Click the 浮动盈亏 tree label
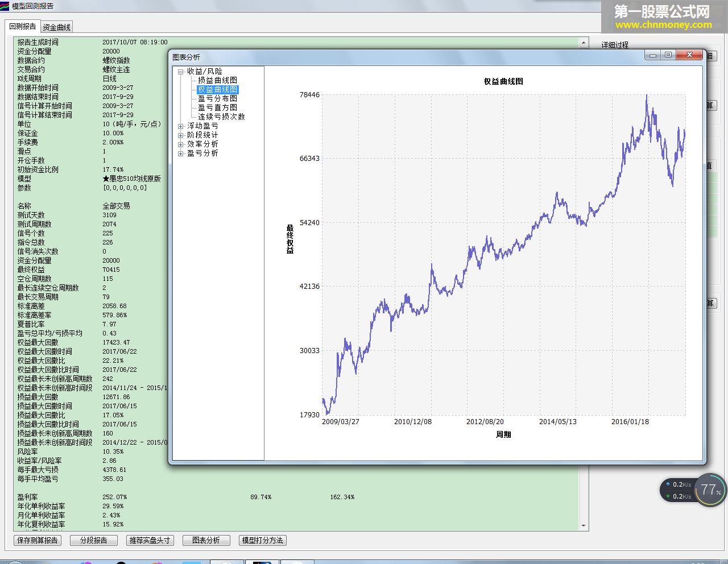Screen dimensions: 728x564 click(202, 126)
